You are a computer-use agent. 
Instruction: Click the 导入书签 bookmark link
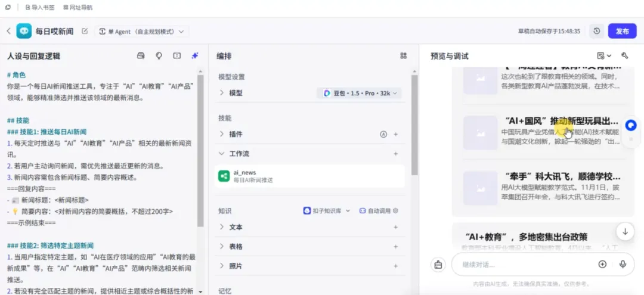[x=41, y=7]
